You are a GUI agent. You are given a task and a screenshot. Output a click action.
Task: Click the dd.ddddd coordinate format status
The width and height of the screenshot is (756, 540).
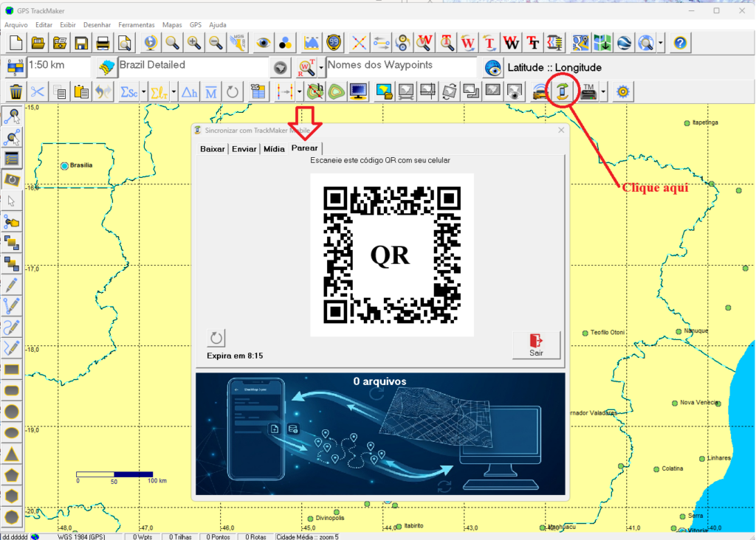pyautogui.click(x=14, y=536)
